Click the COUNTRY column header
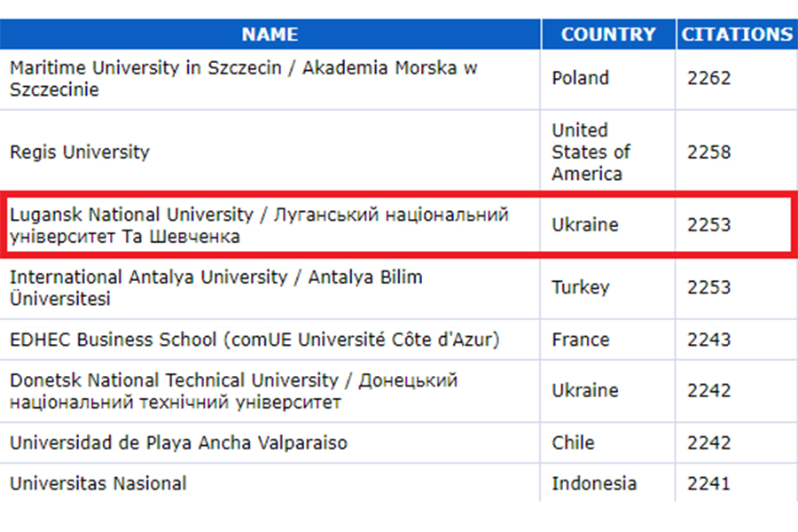Viewport: 798px width, 532px height. 608,35
